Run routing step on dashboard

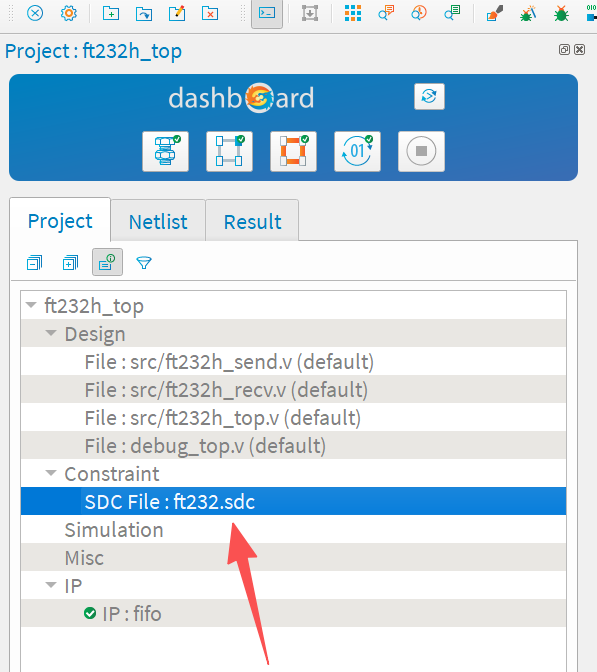pos(294,151)
